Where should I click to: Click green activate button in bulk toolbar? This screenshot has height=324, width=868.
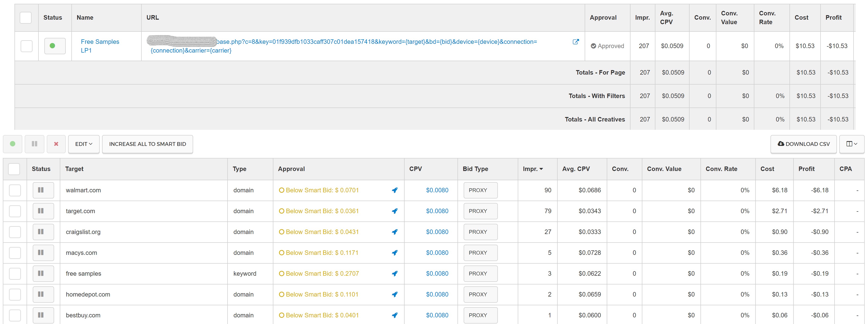coord(13,144)
